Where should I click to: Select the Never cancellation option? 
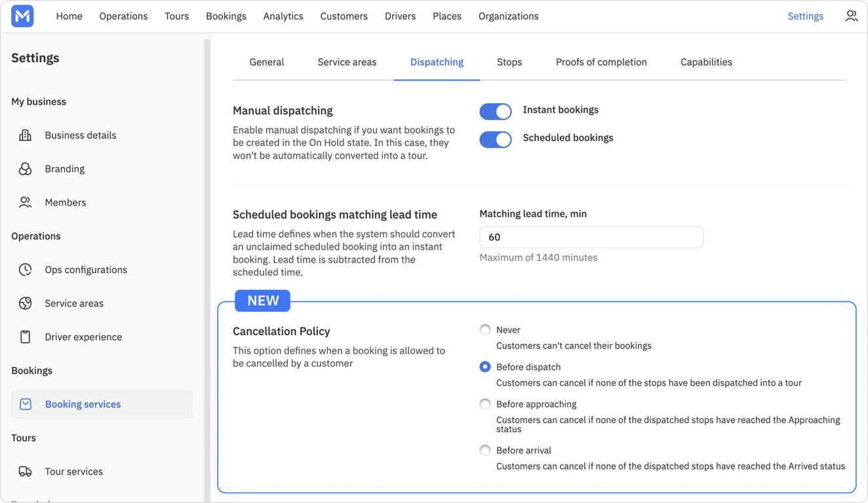tap(485, 330)
